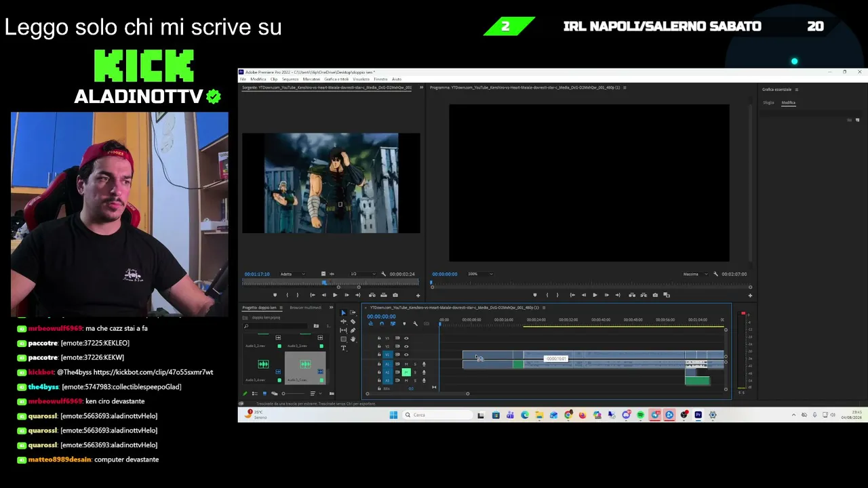The height and width of the screenshot is (488, 868).
Task: Click the Program monitor camera export frame icon
Action: click(x=655, y=295)
